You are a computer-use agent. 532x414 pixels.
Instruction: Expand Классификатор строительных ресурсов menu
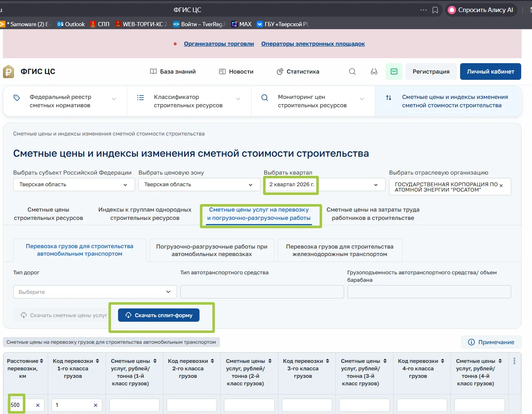coord(189,101)
